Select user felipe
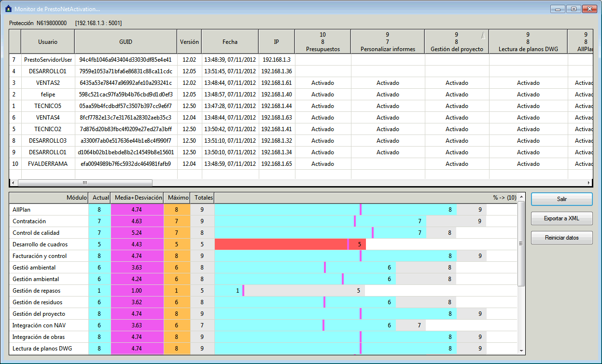 pyautogui.click(x=48, y=94)
